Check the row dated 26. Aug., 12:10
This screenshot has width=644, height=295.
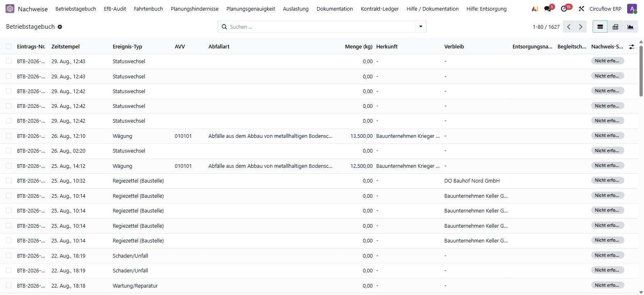point(9,136)
